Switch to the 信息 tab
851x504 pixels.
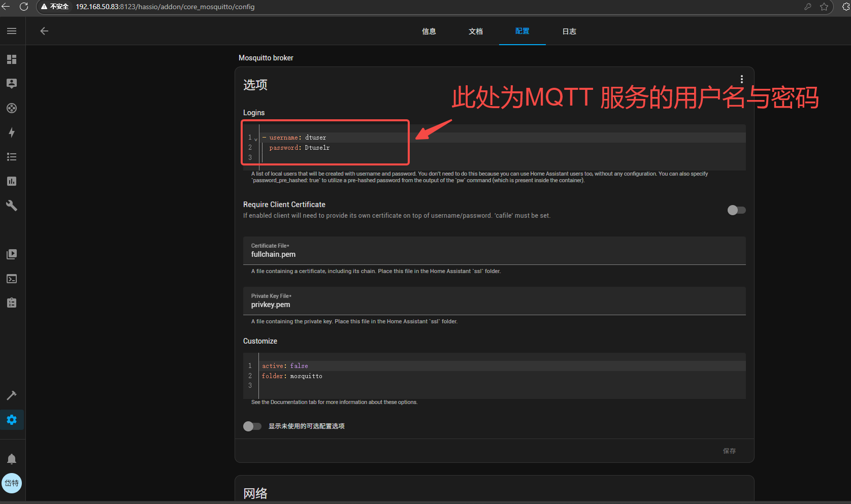[429, 31]
